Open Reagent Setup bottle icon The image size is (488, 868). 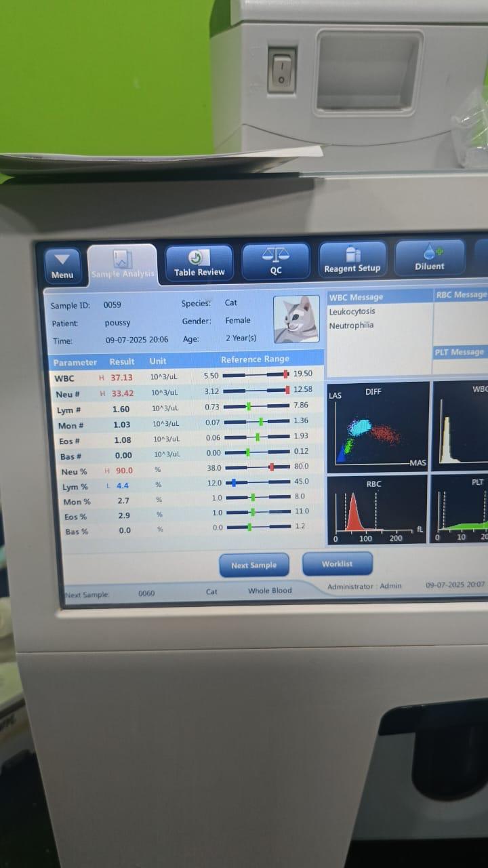click(352, 254)
